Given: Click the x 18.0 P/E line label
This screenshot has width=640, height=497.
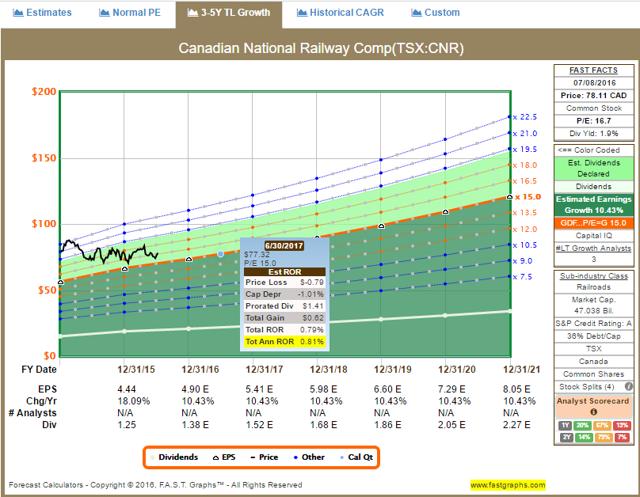Looking at the screenshot, I should [x=525, y=165].
